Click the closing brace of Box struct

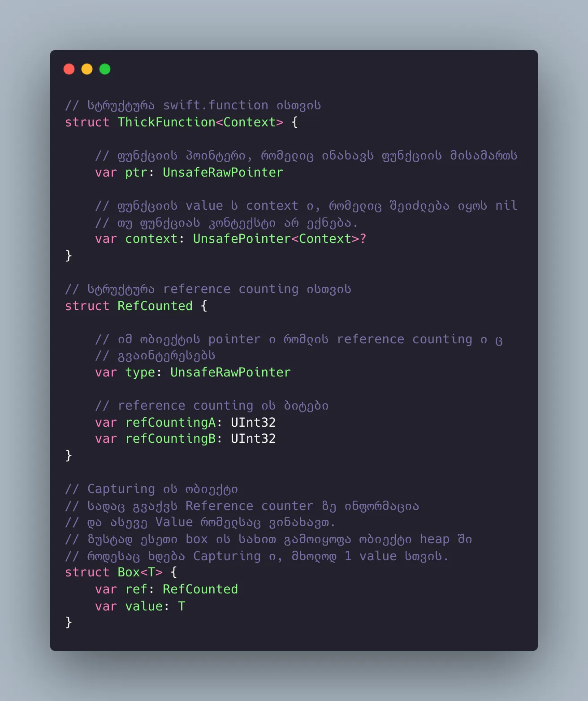(x=69, y=622)
